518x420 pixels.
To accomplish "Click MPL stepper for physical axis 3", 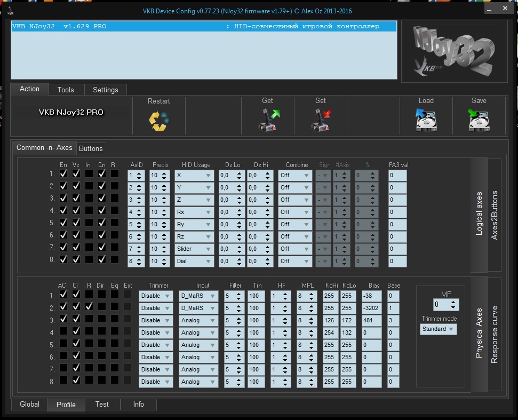I will (x=311, y=320).
